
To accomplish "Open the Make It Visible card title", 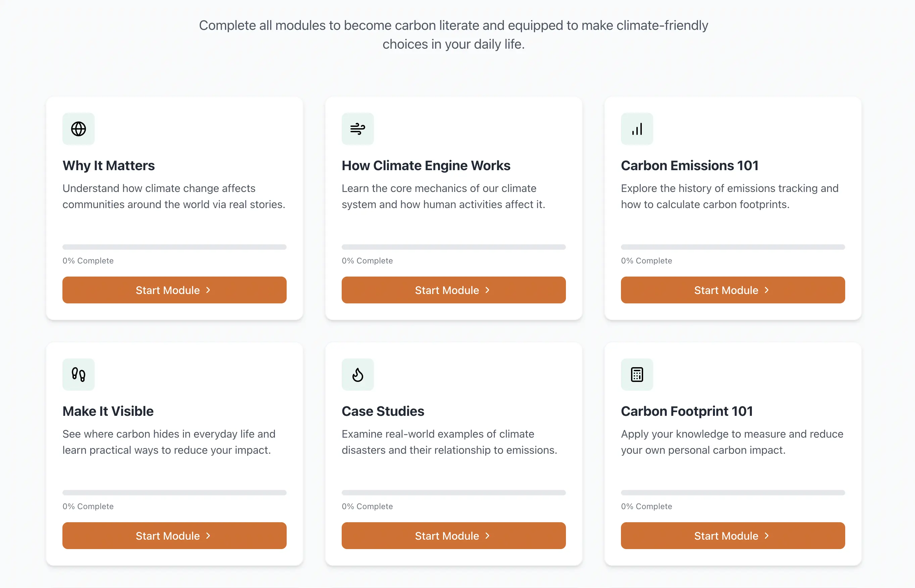I will pyautogui.click(x=108, y=411).
